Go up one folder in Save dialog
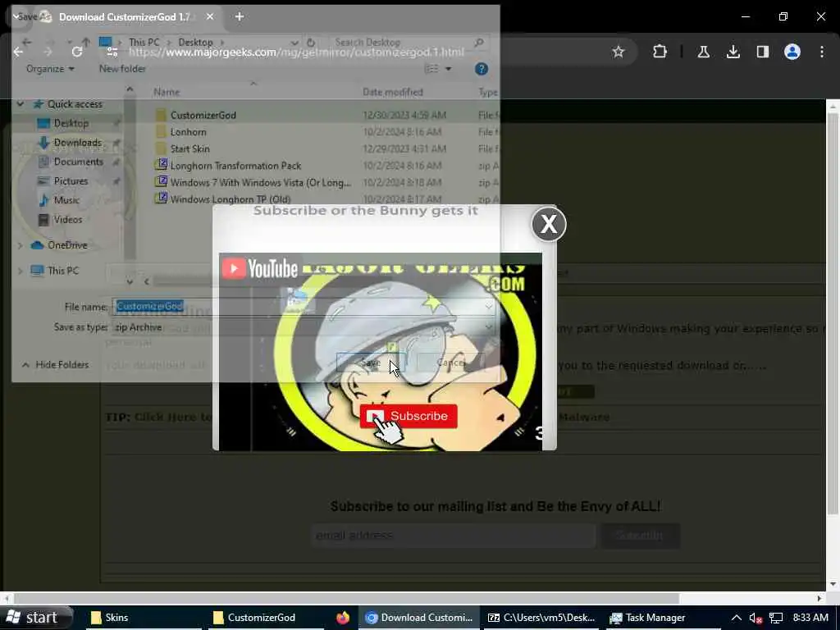 pos(85,43)
